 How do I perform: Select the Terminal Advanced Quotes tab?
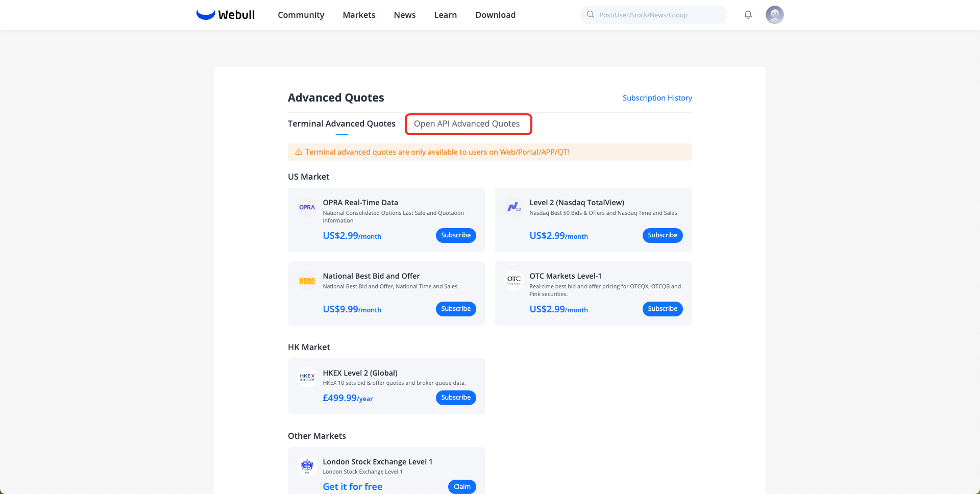pyautogui.click(x=341, y=124)
